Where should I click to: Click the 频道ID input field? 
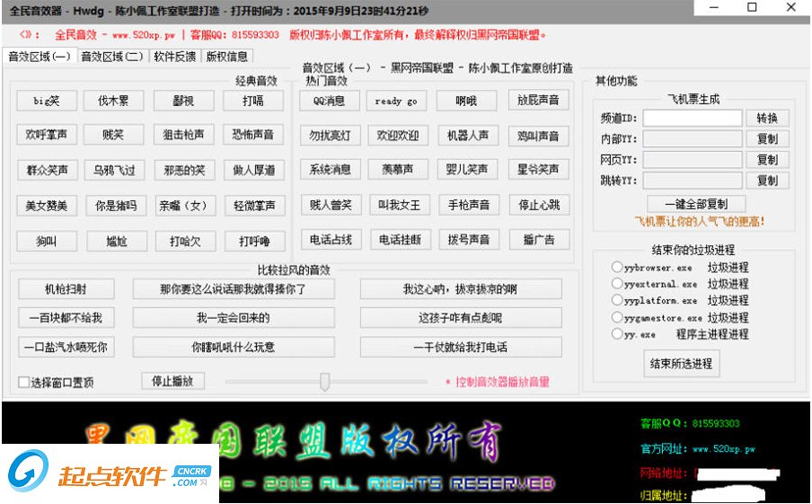point(693,118)
